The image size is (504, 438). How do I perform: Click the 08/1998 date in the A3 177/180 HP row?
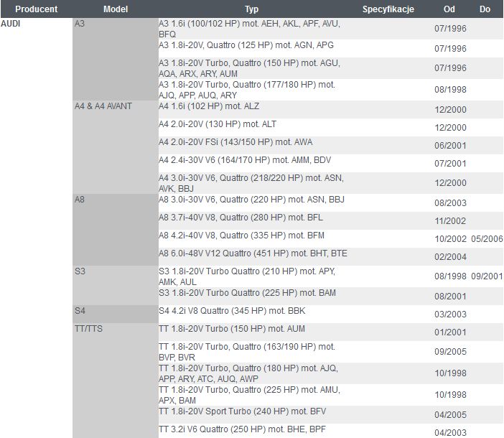click(450, 90)
